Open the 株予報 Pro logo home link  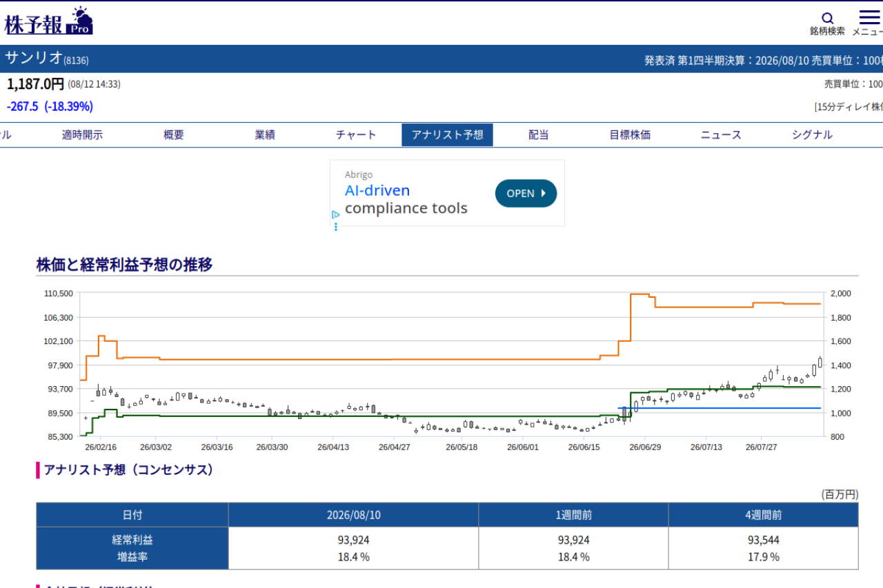click(x=48, y=21)
